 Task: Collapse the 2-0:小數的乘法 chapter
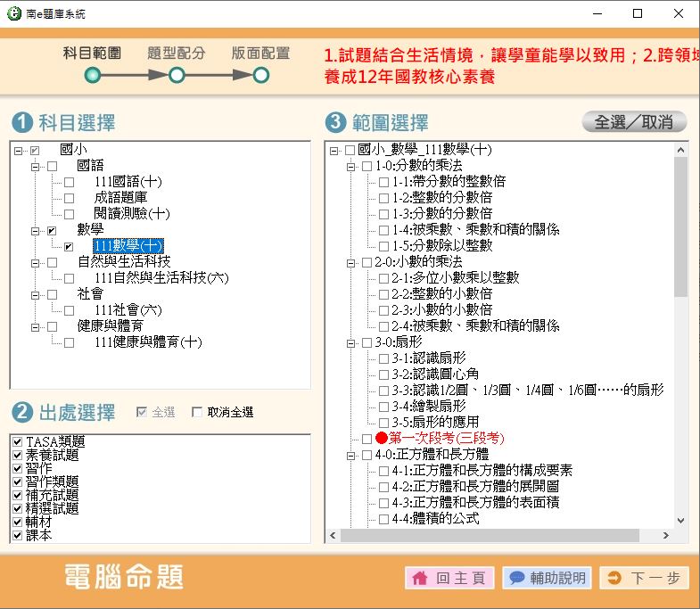(x=350, y=263)
